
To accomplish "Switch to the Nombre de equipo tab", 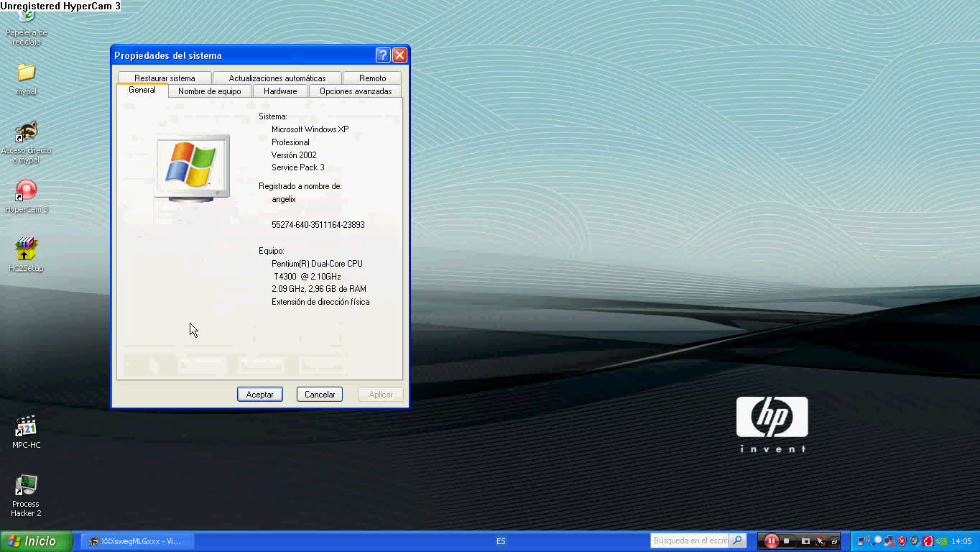I will pos(209,91).
